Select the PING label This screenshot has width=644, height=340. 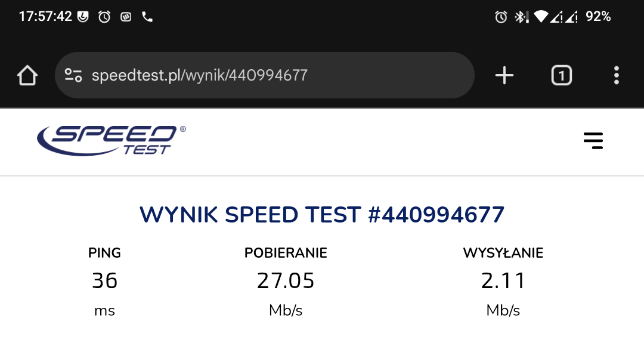pos(104,253)
